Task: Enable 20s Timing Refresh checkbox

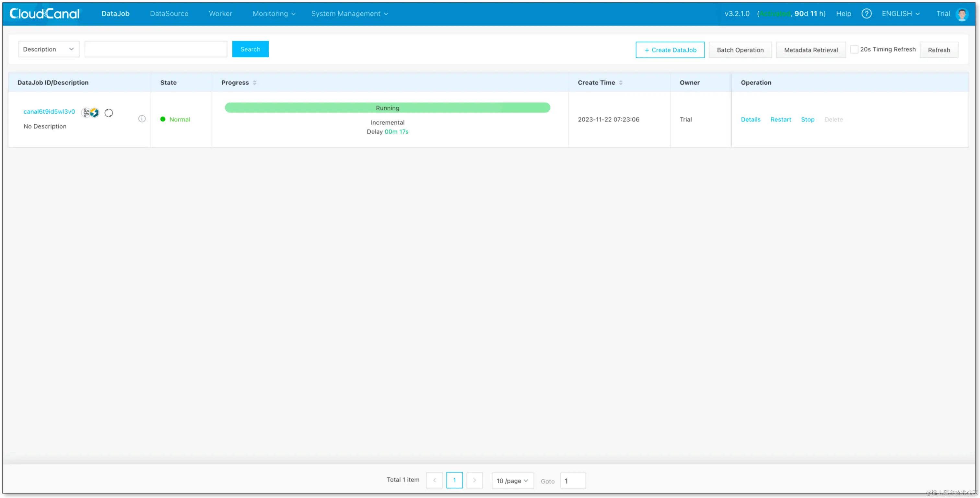Action: tap(854, 50)
